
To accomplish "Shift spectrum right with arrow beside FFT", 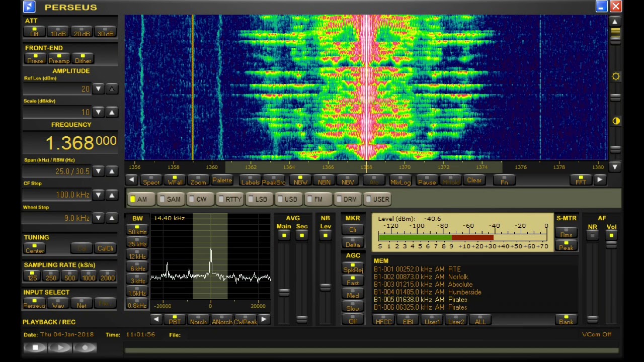I will (x=599, y=180).
